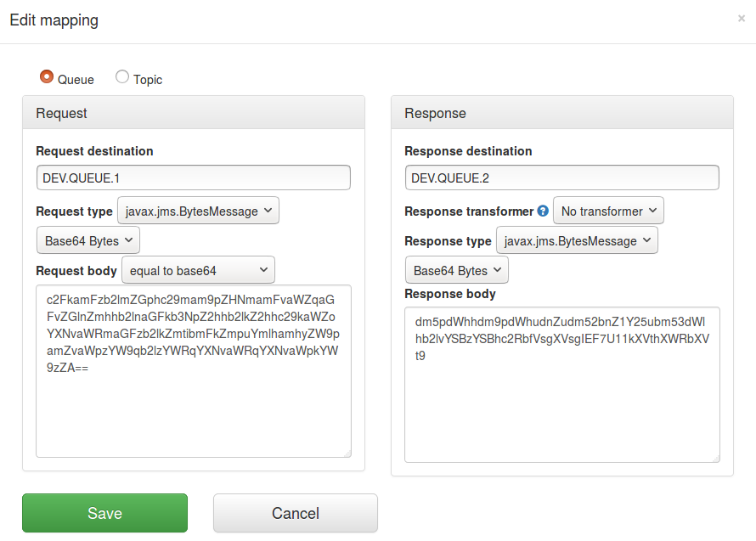Dismiss the Edit mapping dialog via the X
Viewport: 756px width, 541px height.
click(x=741, y=19)
